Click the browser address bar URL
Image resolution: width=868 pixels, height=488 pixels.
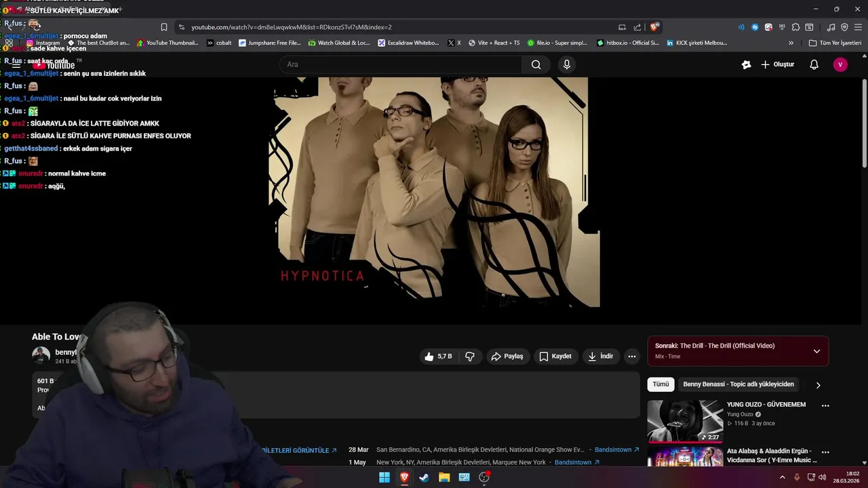292,27
